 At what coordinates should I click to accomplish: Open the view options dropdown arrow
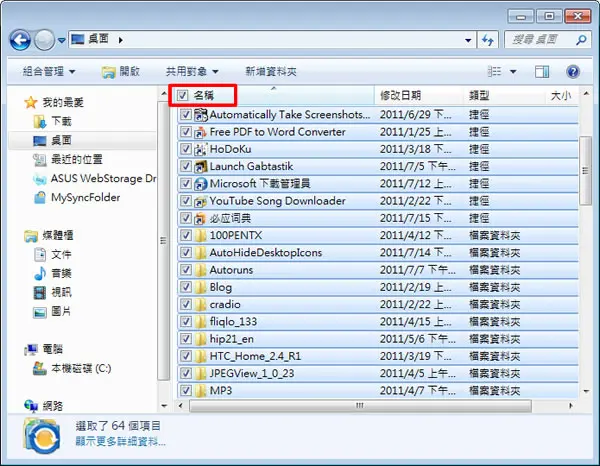513,72
